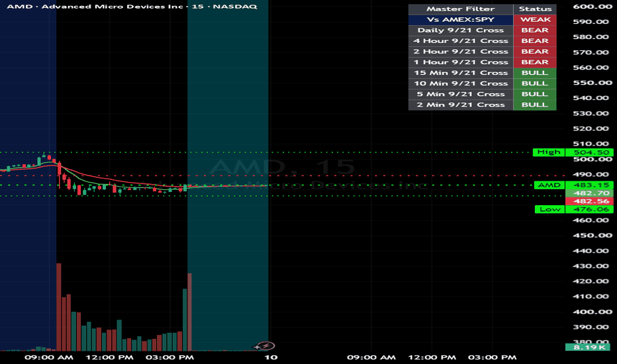Click the 390.00 price axis label
Viewport: 617px width, 364px height.
point(591,327)
